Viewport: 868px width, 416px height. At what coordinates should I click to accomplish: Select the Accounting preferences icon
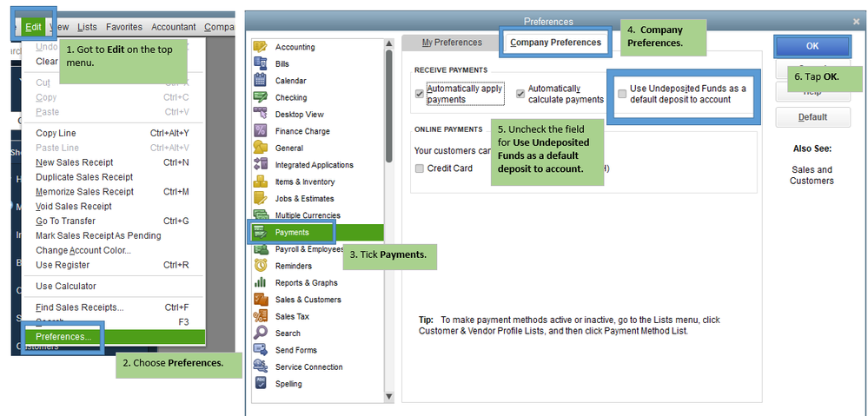[x=260, y=47]
